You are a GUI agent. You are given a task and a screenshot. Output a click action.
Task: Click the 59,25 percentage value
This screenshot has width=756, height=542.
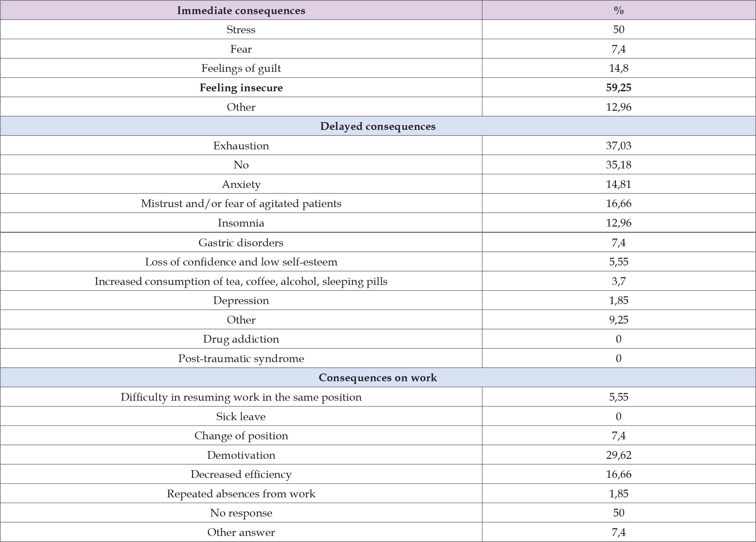point(618,88)
